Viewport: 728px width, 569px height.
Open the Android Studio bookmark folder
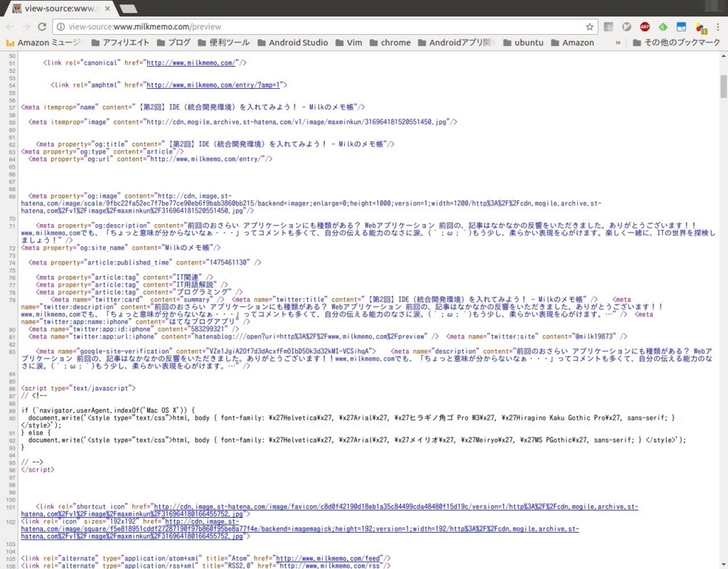pos(292,42)
